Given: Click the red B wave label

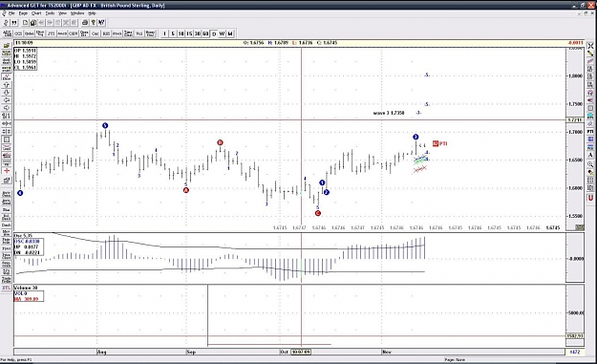Looking at the screenshot, I should (x=220, y=142).
